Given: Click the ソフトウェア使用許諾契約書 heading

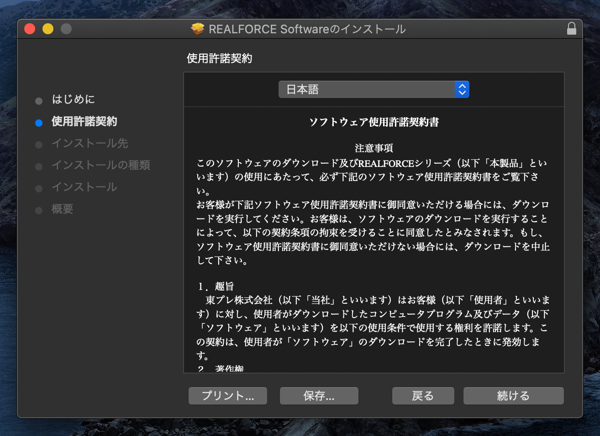Looking at the screenshot, I should tap(373, 122).
